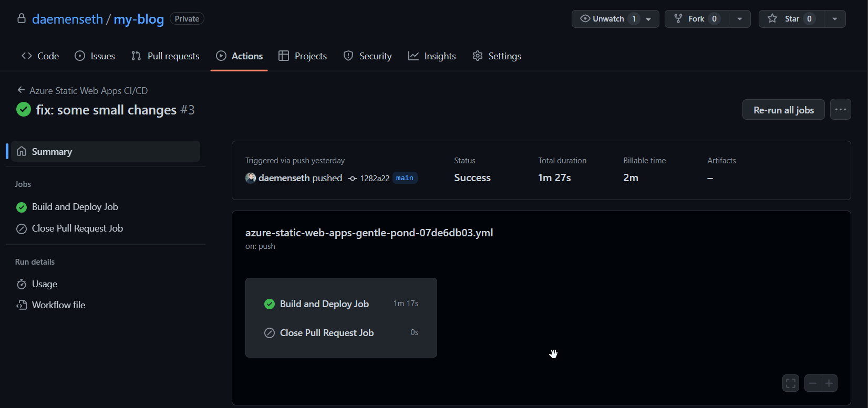This screenshot has height=408, width=868.
Task: Click the 'on: push' trigger text
Action: pos(260,246)
